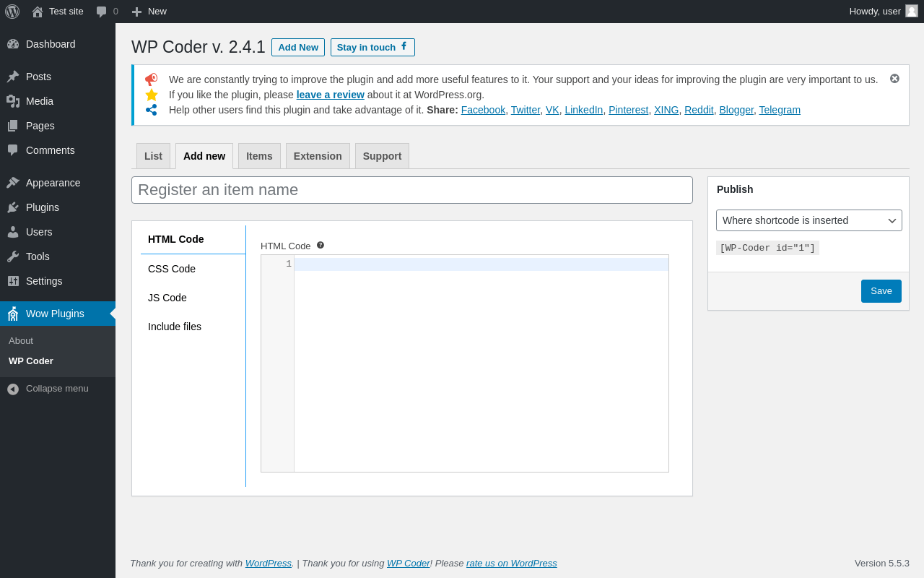Click the Dashboard gauge icon

click(x=13, y=44)
